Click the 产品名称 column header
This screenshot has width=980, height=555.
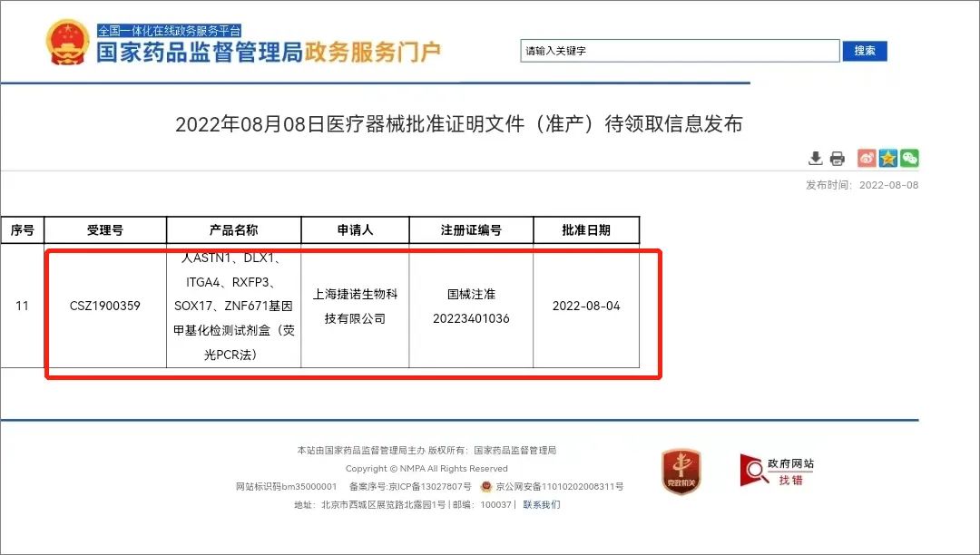(233, 230)
